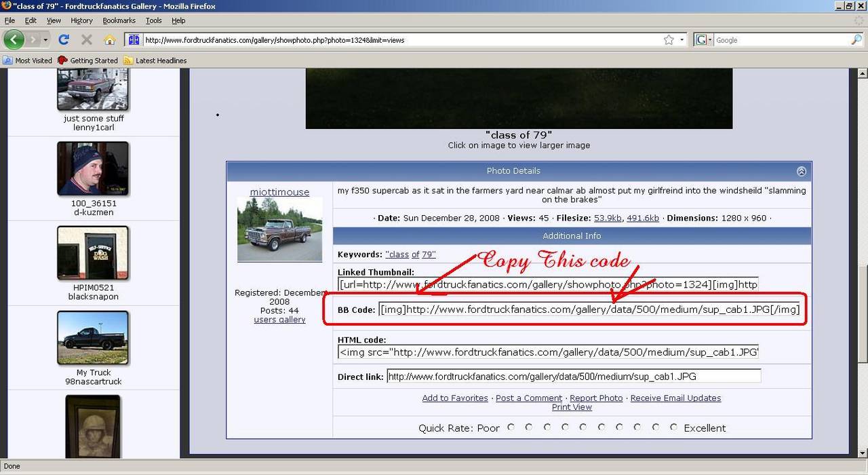
Task: Stop loading the page
Action: 86,39
